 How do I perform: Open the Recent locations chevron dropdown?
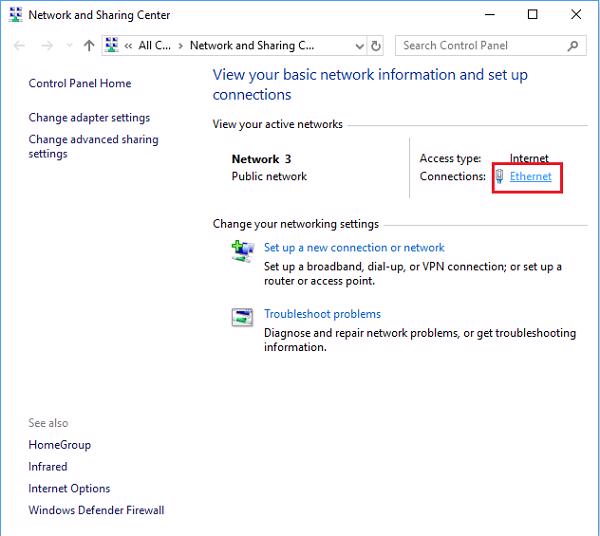click(68, 46)
